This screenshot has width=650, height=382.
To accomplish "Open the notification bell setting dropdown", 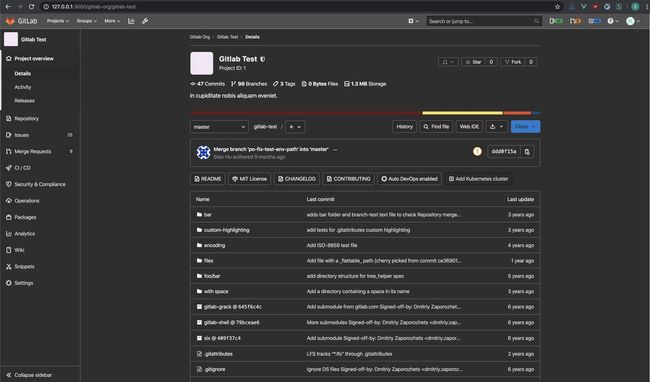I will click(x=448, y=62).
